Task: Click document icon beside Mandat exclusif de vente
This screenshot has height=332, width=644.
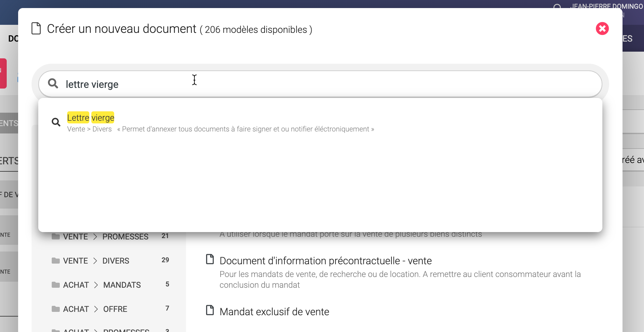Action: (210, 310)
